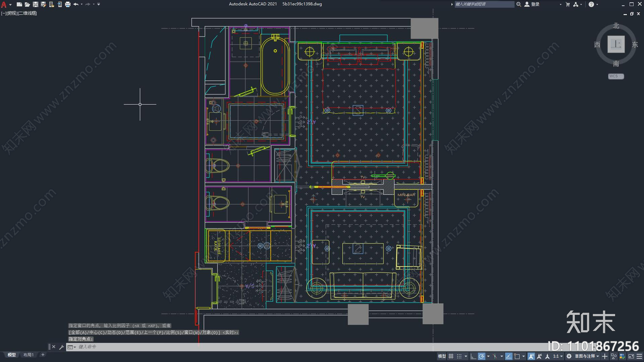This screenshot has height=362, width=644.
Task: Toggle object snap tracking
Action: pos(509,356)
